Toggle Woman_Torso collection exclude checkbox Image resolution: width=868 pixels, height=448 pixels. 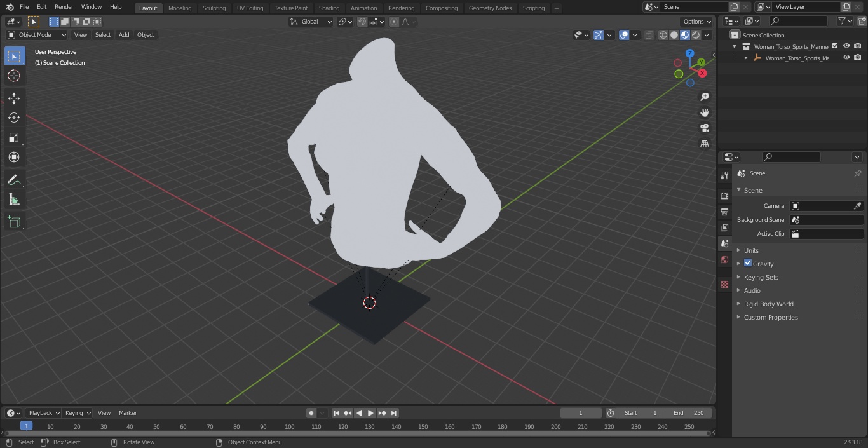835,46
